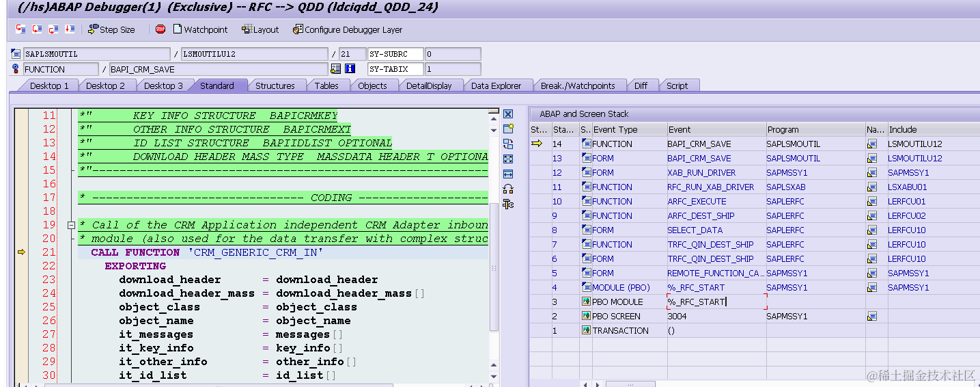Click navigate icon in PBO SCREEN row
This screenshot has width=980, height=387.
tap(872, 316)
